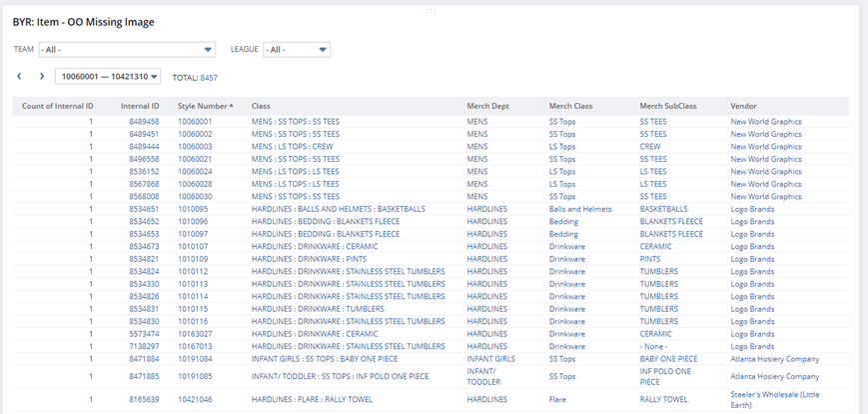Open class MENS : LS TOPS : CREW
Image resolution: width=868 pixels, height=414 pixels.
click(293, 147)
